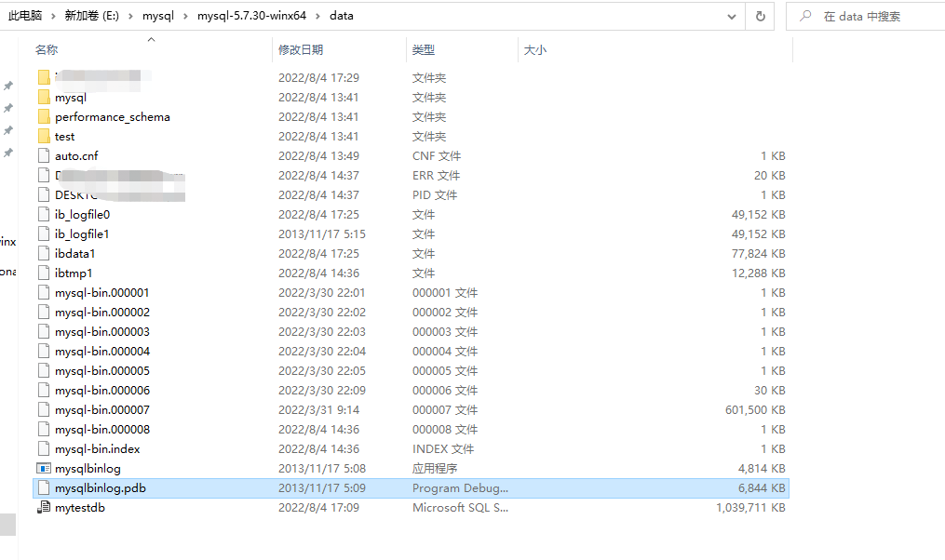
Task: Click the mysql folder icon
Action: [x=44, y=98]
